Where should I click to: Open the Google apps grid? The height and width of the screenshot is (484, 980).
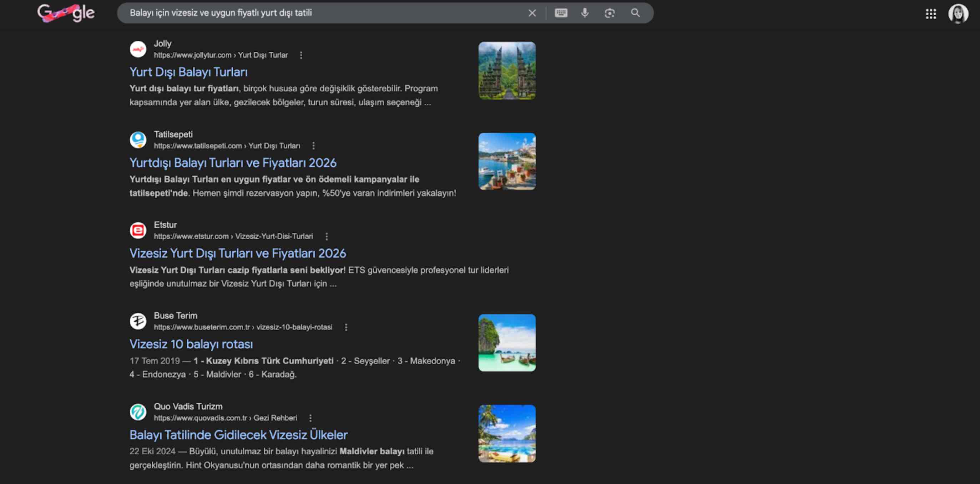(930, 14)
